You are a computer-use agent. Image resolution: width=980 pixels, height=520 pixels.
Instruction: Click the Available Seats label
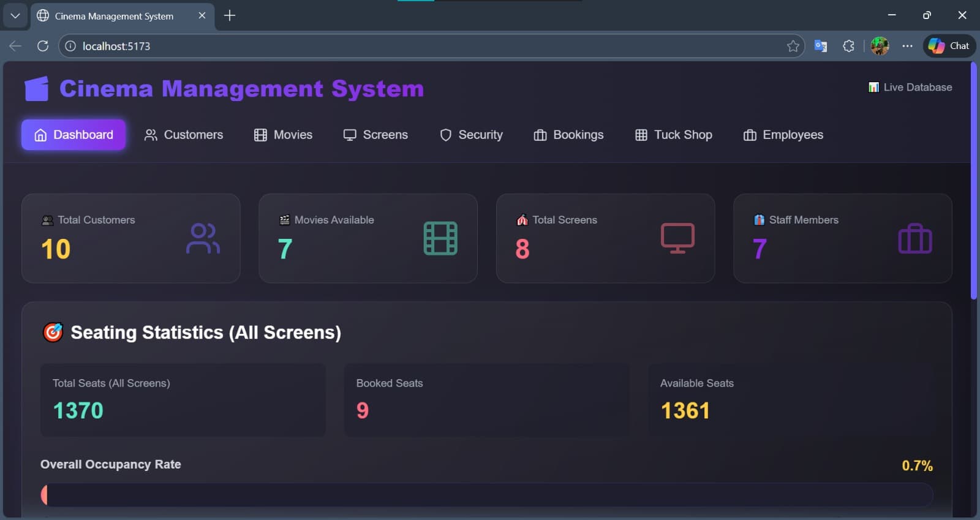tap(697, 383)
